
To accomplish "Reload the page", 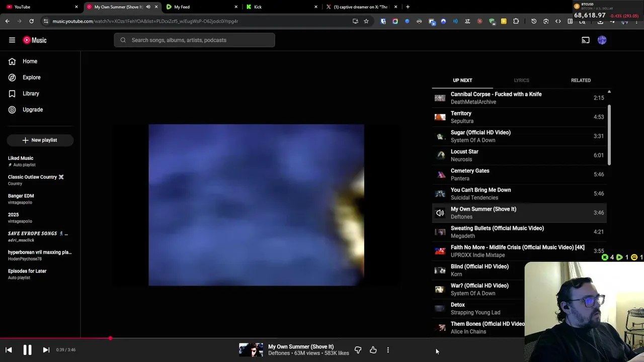I will [x=31, y=21].
